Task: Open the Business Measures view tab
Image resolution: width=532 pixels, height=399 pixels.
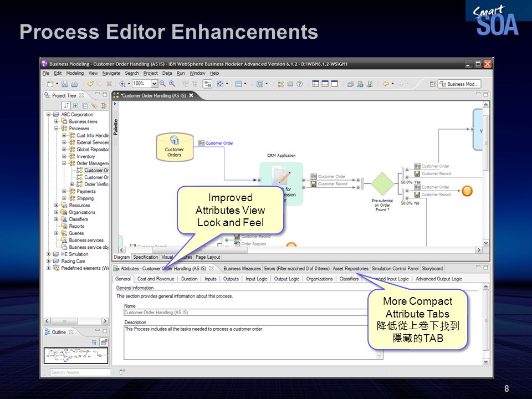Action: [242, 268]
